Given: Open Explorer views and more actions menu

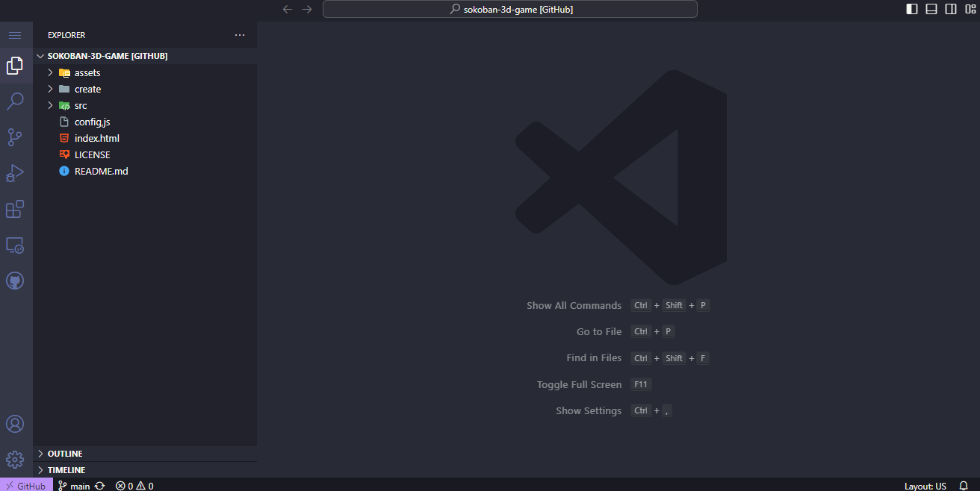Looking at the screenshot, I should tap(240, 35).
